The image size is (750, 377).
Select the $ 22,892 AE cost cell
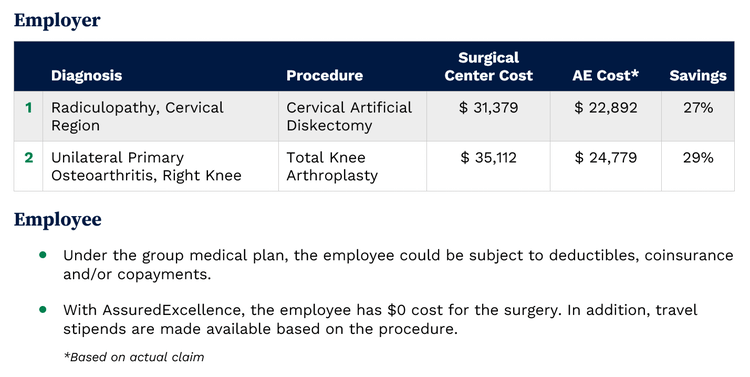click(x=606, y=116)
